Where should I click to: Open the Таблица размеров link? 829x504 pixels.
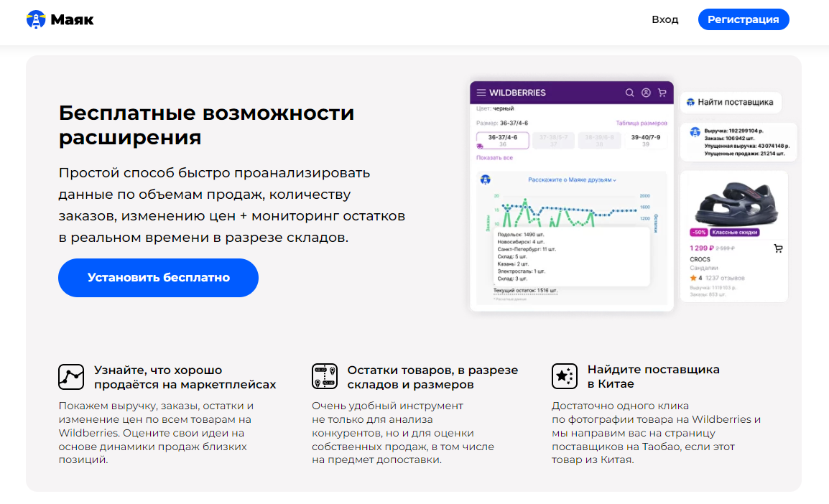pyautogui.click(x=642, y=123)
